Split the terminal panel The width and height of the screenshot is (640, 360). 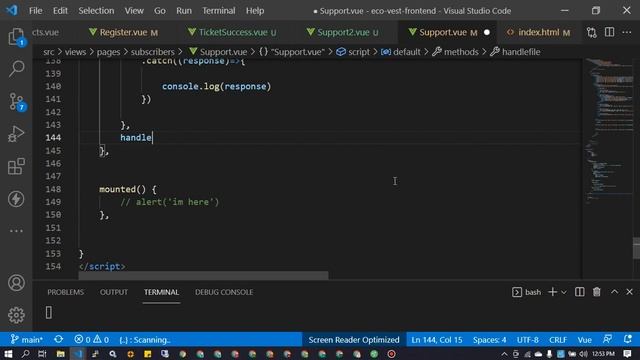579,292
